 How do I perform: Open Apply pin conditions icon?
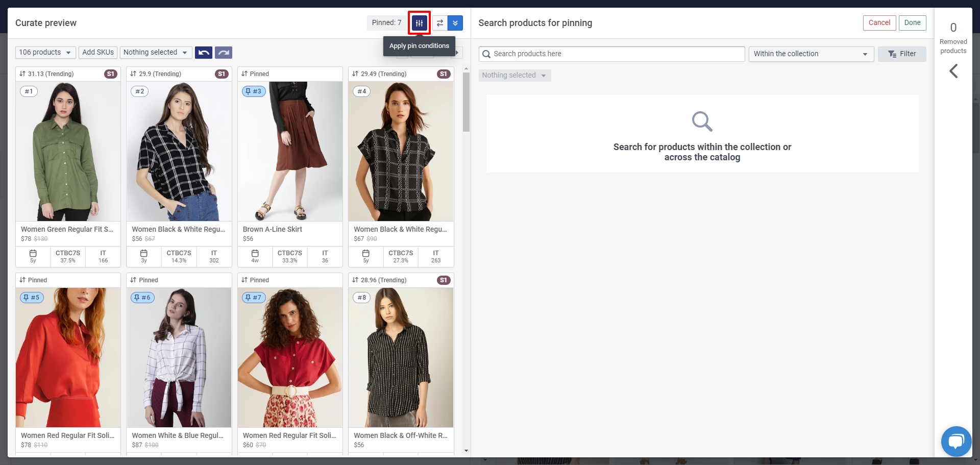419,23
